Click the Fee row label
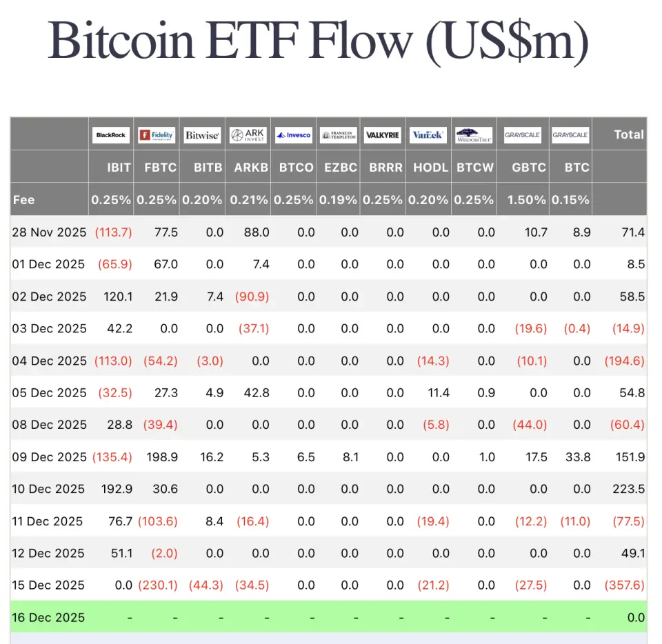 23,200
